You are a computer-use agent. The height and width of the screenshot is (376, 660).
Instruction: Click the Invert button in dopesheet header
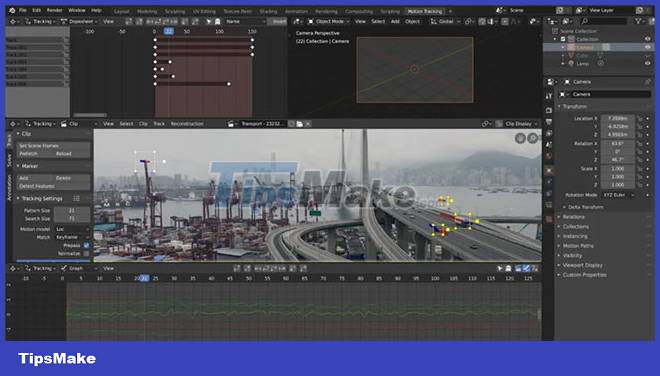(x=278, y=21)
